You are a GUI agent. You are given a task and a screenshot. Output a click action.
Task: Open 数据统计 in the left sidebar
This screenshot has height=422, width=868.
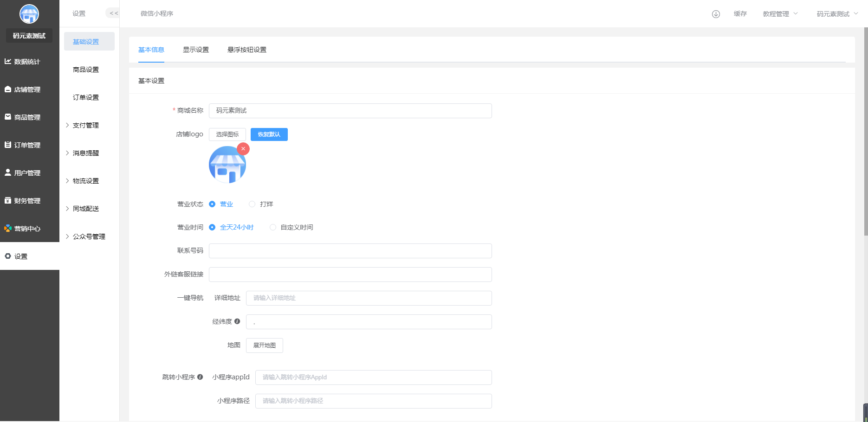tap(30, 61)
